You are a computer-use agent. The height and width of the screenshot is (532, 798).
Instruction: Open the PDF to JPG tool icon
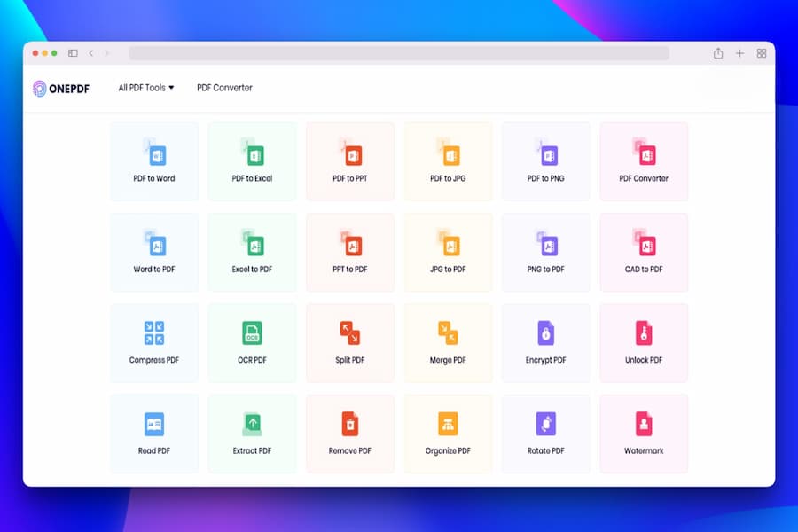click(x=449, y=152)
